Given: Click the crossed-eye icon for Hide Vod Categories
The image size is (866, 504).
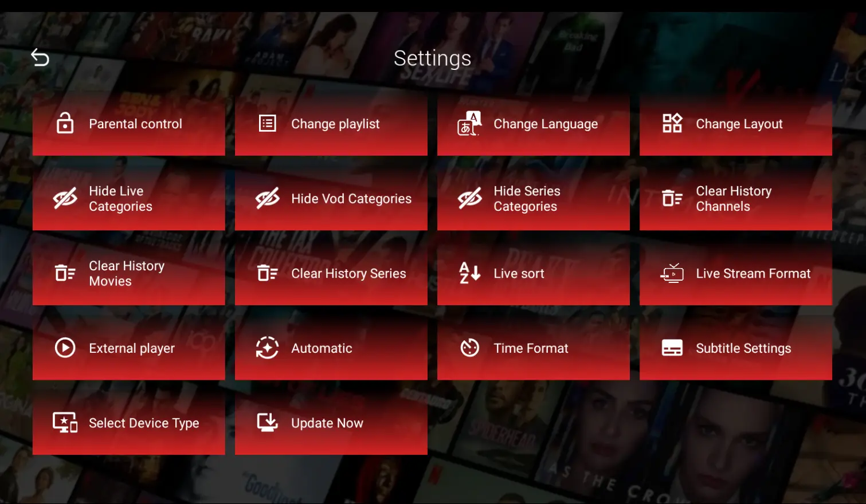Looking at the screenshot, I should (x=268, y=198).
